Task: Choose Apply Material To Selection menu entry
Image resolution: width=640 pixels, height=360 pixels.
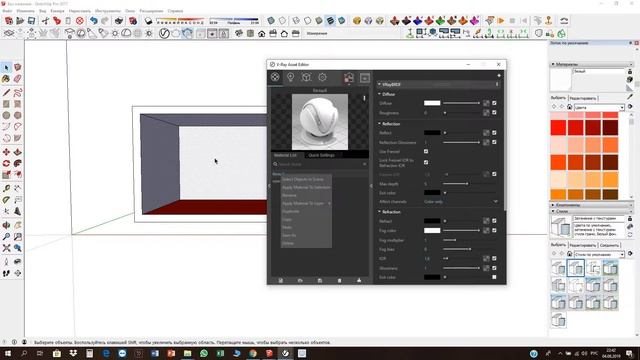Action: point(306,187)
